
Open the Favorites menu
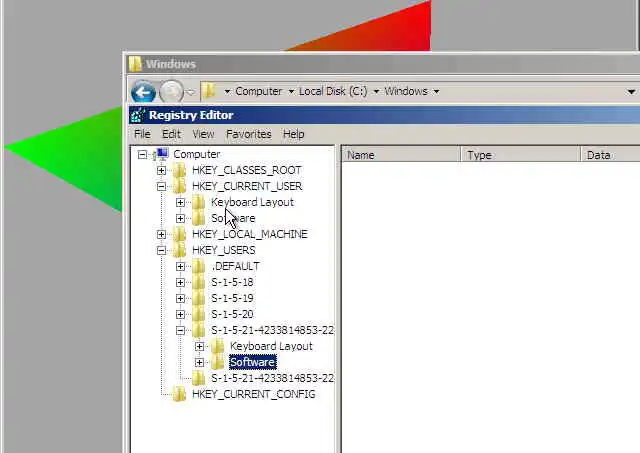[x=249, y=134]
